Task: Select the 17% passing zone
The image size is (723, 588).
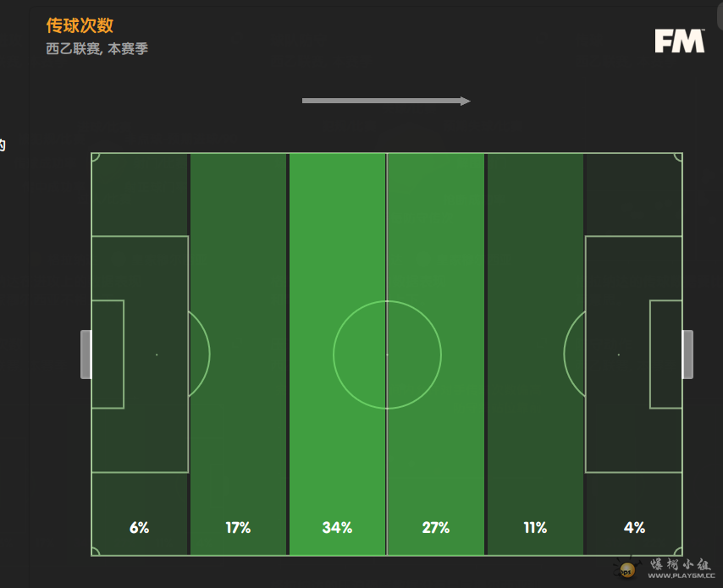Action: click(x=239, y=354)
